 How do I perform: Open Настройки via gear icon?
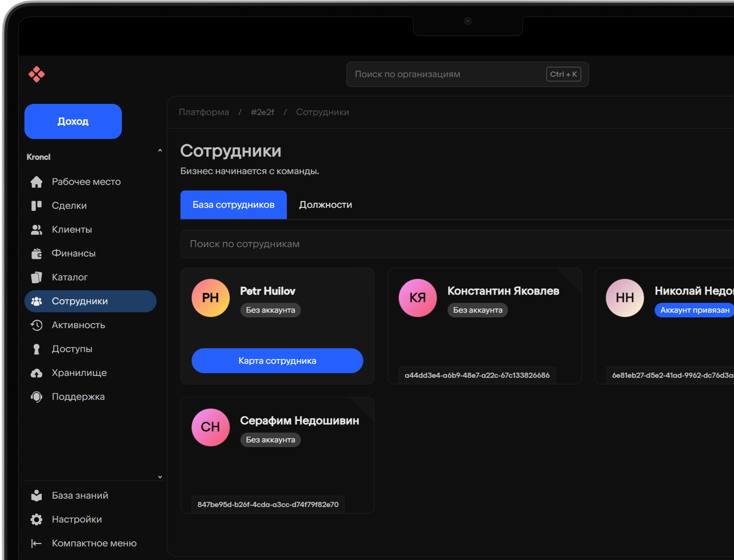pyautogui.click(x=36, y=519)
